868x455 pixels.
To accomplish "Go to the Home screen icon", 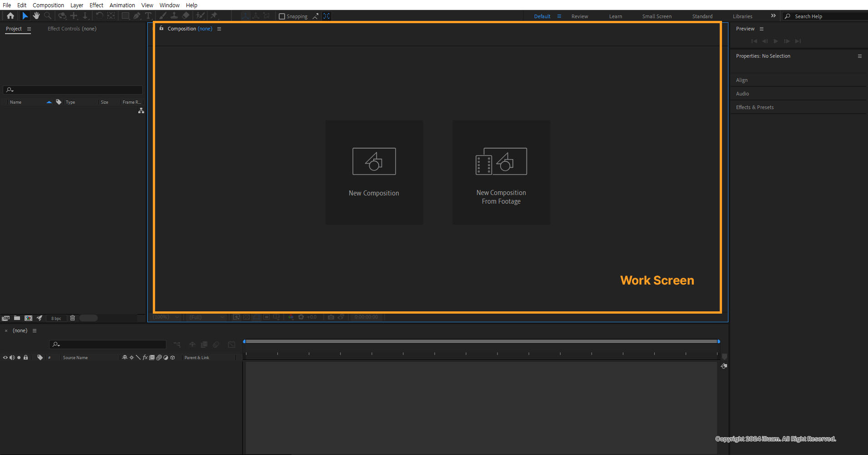I will (x=10, y=16).
